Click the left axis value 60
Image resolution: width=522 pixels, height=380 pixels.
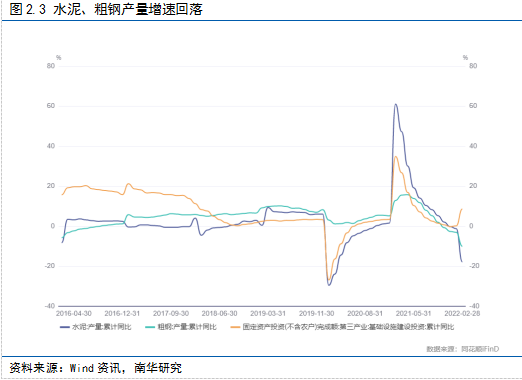pyautogui.click(x=51, y=106)
